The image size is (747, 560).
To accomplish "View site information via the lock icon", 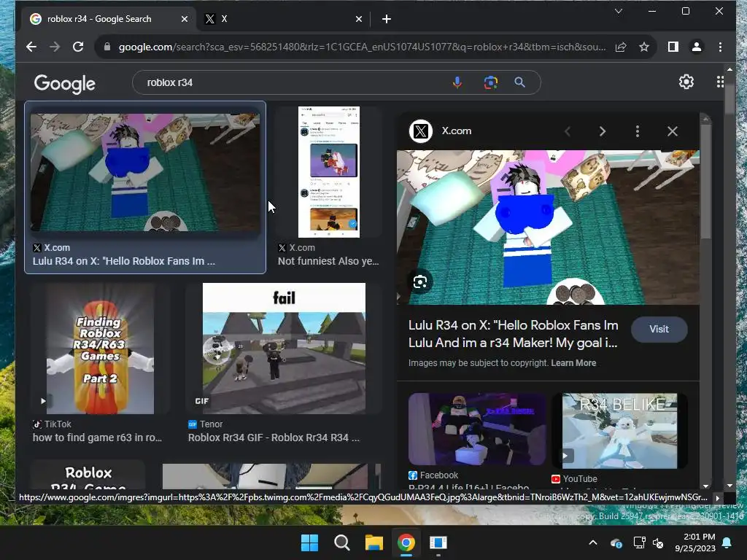I will pyautogui.click(x=107, y=47).
